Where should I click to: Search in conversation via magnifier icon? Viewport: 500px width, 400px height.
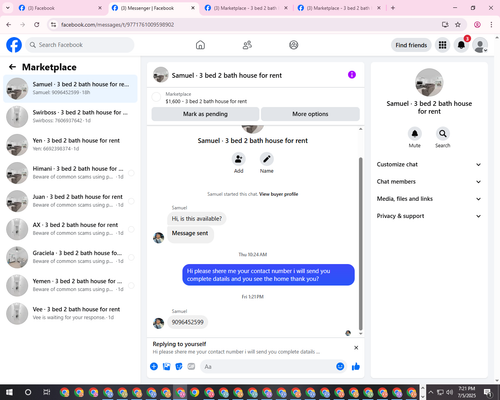coord(443,134)
